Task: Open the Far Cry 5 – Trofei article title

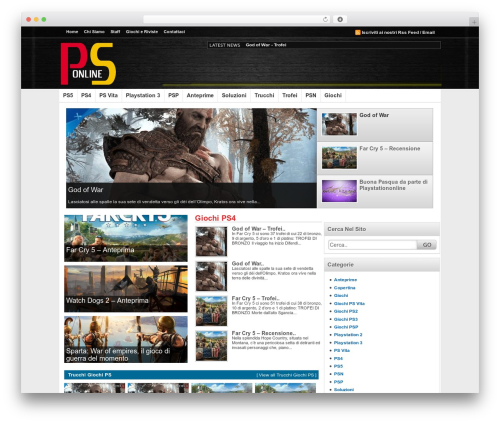Action: [256, 298]
